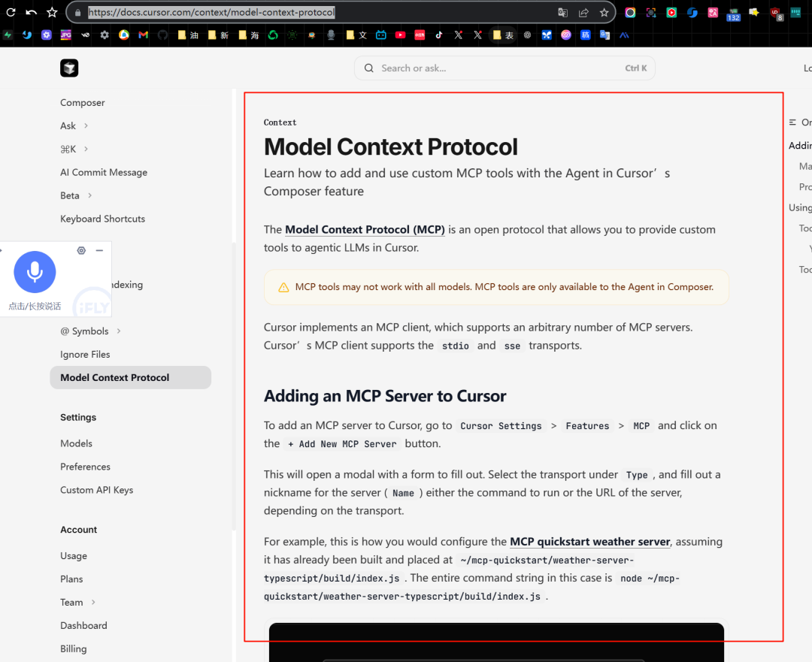
Task: Open the gear settings bookmark
Action: click(x=105, y=35)
